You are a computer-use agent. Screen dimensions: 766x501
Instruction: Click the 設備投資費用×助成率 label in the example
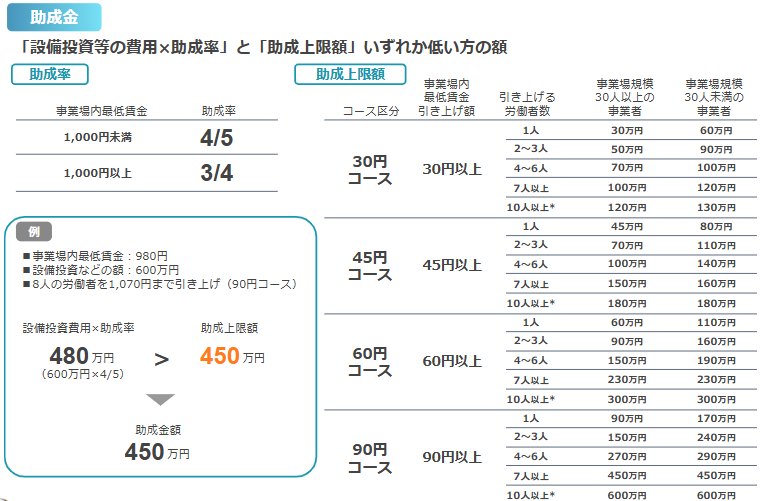(78, 328)
